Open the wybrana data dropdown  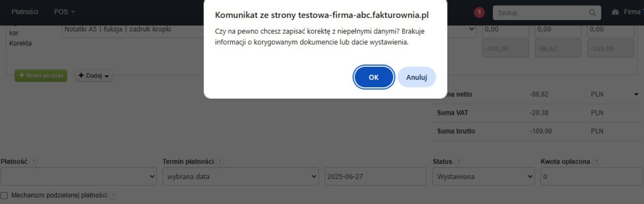[241, 176]
